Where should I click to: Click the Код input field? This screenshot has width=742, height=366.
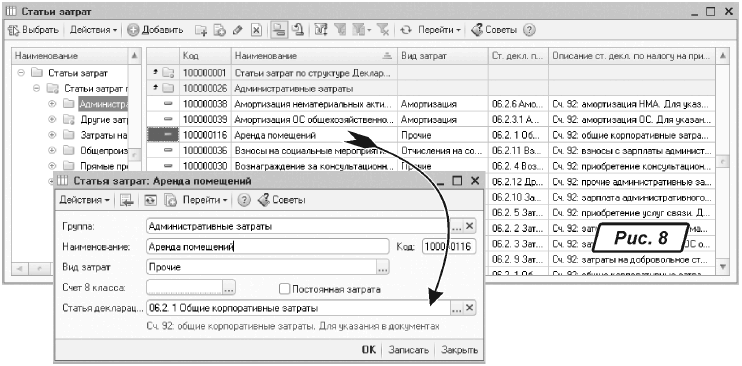(x=449, y=247)
